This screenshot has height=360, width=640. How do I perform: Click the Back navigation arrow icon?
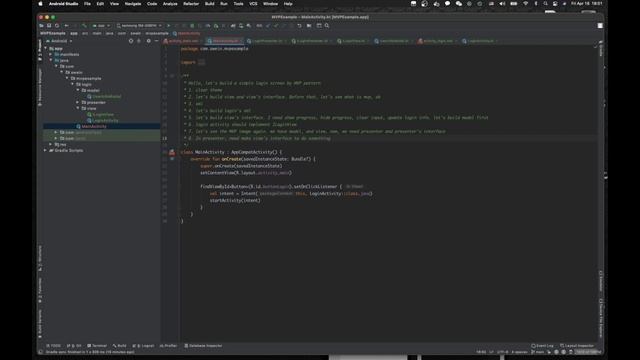click(67, 26)
